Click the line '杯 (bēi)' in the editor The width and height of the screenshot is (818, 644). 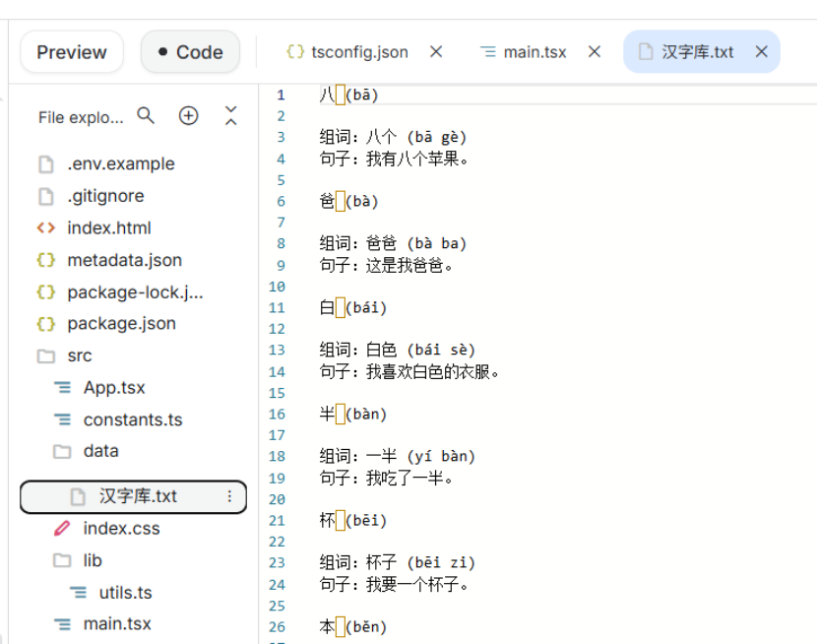tap(353, 521)
